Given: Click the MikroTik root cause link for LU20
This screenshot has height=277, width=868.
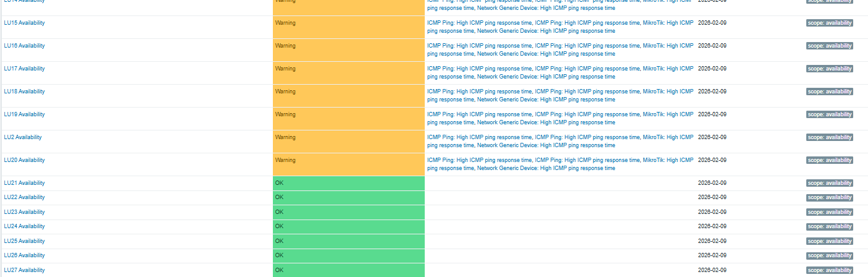Looking at the screenshot, I should [668, 160].
